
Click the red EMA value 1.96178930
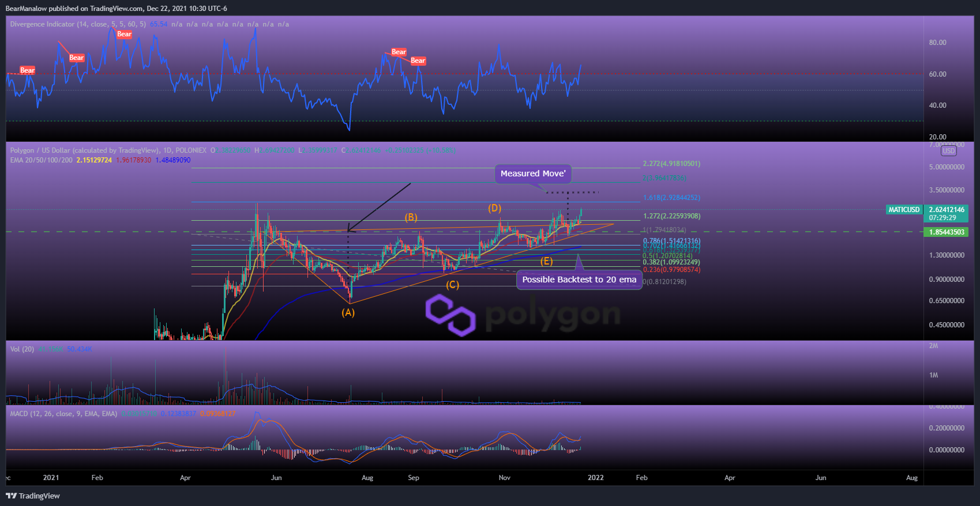134,160
